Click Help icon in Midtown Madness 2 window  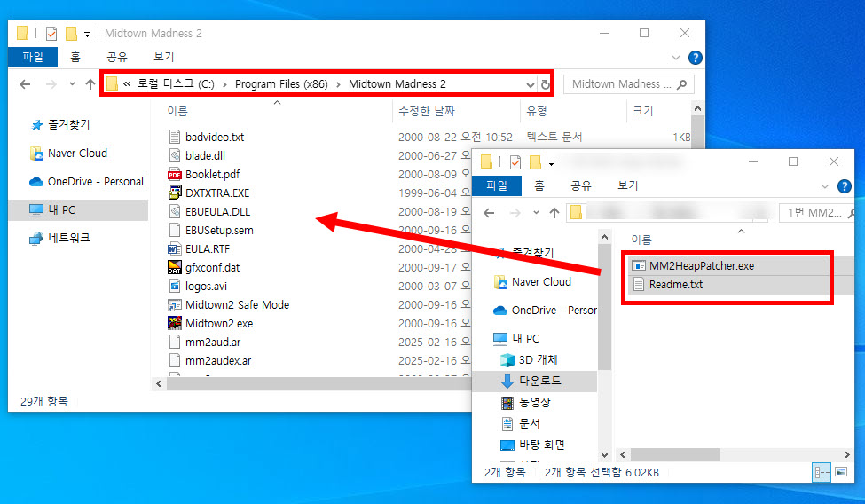tap(695, 58)
